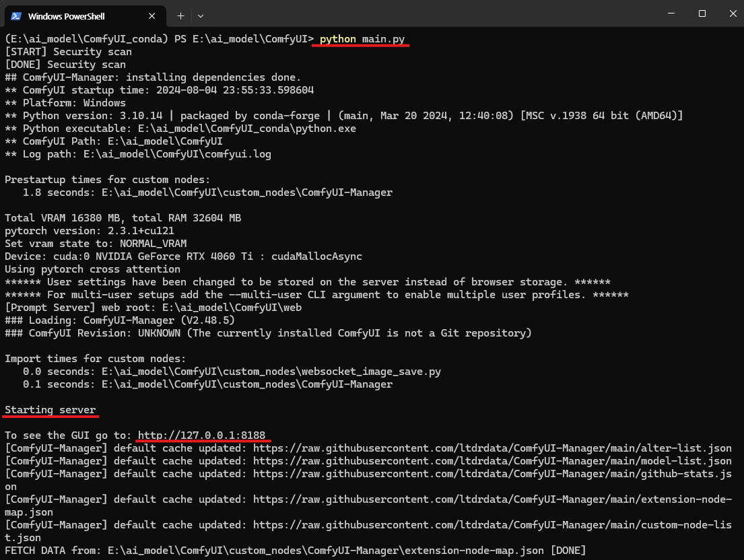The image size is (744, 560).
Task: Click the '[DONE] Security scan' line
Action: point(65,65)
